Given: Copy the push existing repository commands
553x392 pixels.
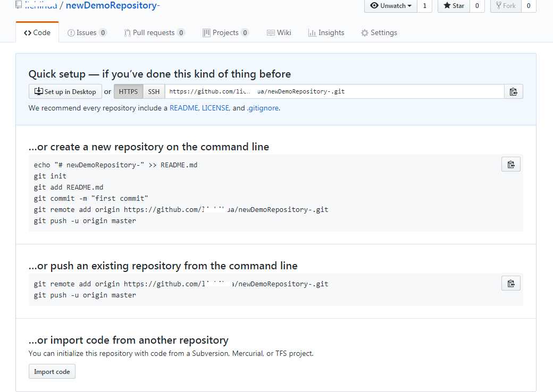Looking at the screenshot, I should (510, 283).
